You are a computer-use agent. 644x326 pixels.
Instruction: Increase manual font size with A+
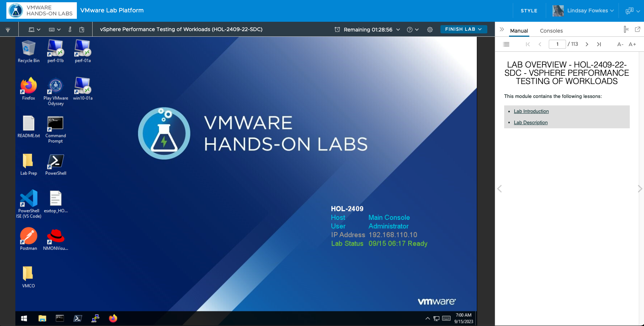(632, 44)
